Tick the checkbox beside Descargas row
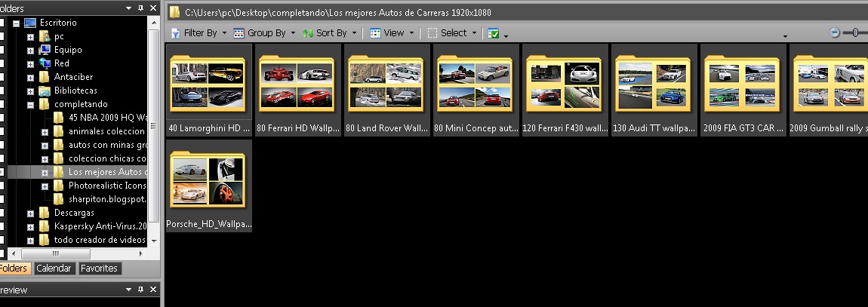This screenshot has width=868, height=307. pos(1,213)
